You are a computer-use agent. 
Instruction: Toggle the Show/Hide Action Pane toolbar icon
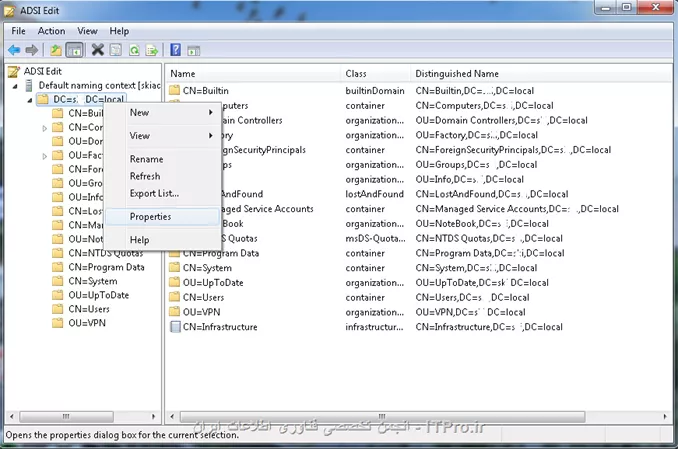coord(193,51)
